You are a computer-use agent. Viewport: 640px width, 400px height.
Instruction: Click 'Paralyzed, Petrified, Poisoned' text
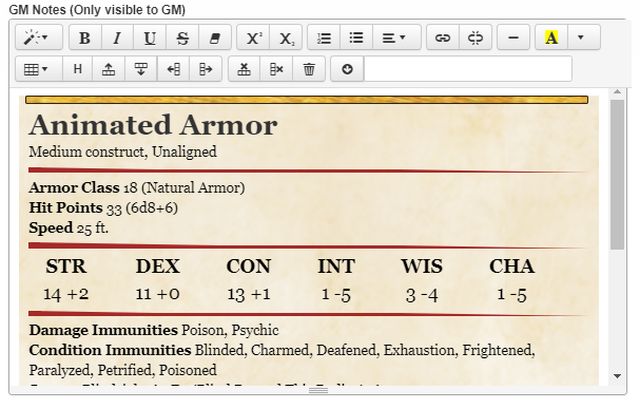pyautogui.click(x=123, y=370)
